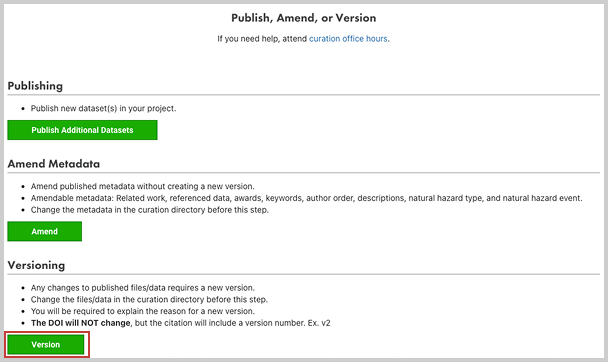Viewport: 608px width, 362px height.
Task: Click the Publishing section heading
Action: (35, 86)
